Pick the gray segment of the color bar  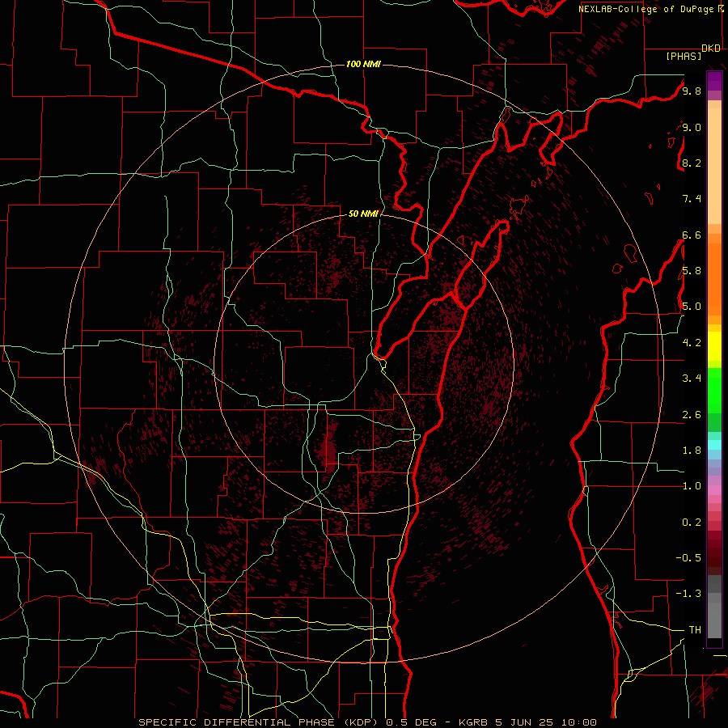(714, 607)
